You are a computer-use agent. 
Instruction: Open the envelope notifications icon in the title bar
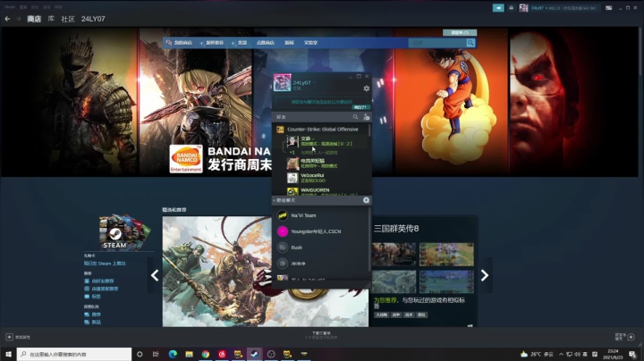point(511,7)
